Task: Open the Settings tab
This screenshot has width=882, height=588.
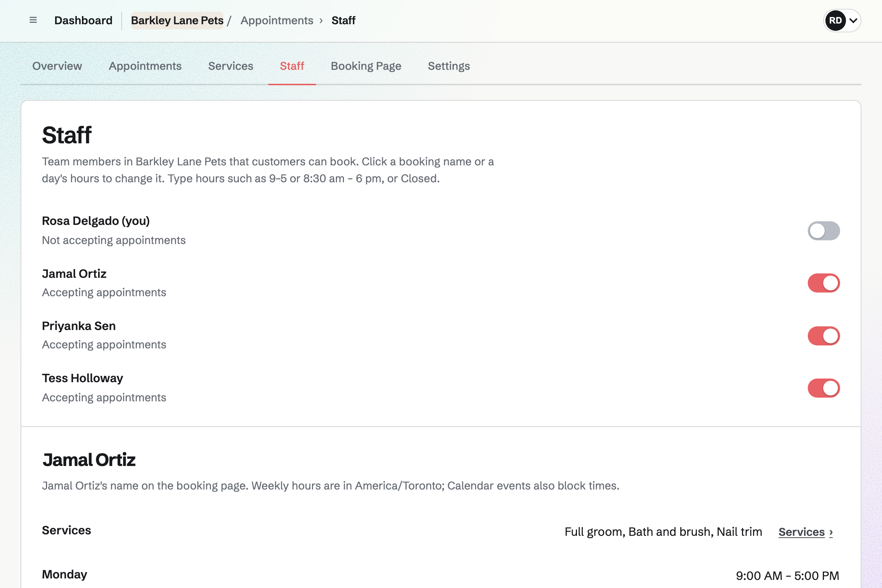Action: [449, 66]
